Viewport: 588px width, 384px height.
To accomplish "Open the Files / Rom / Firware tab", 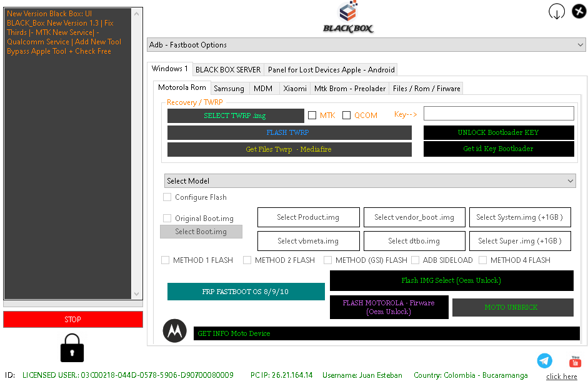I will coord(426,89).
